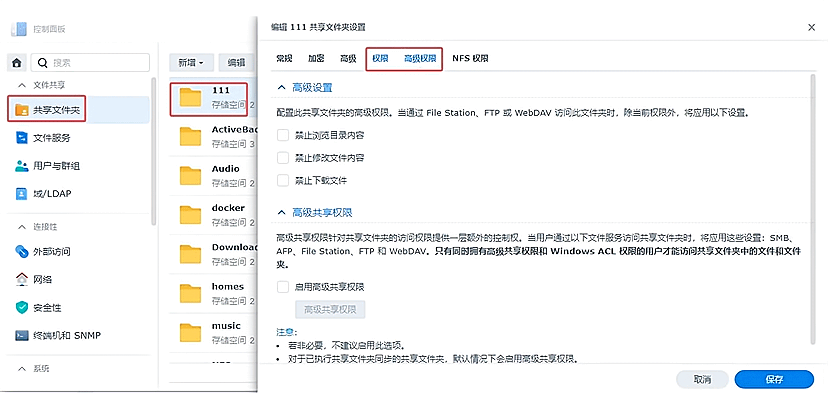
Task: Select the homes folder name
Action: click(228, 287)
